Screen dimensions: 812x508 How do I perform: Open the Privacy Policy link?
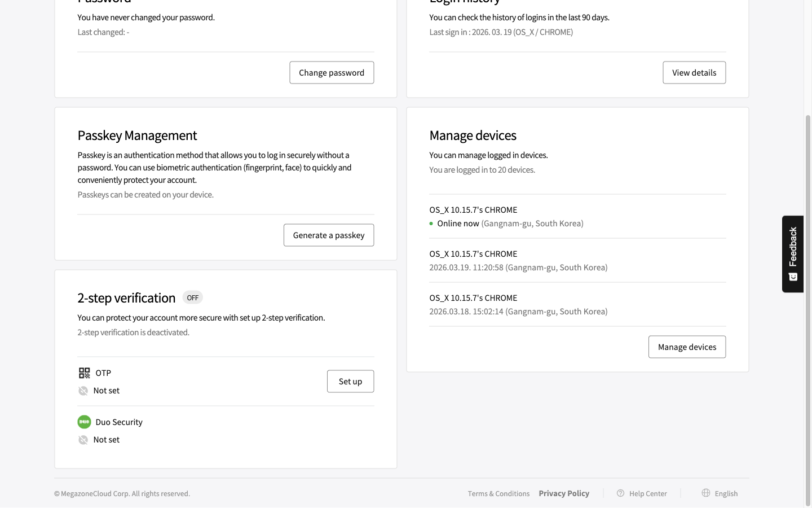[x=564, y=493]
